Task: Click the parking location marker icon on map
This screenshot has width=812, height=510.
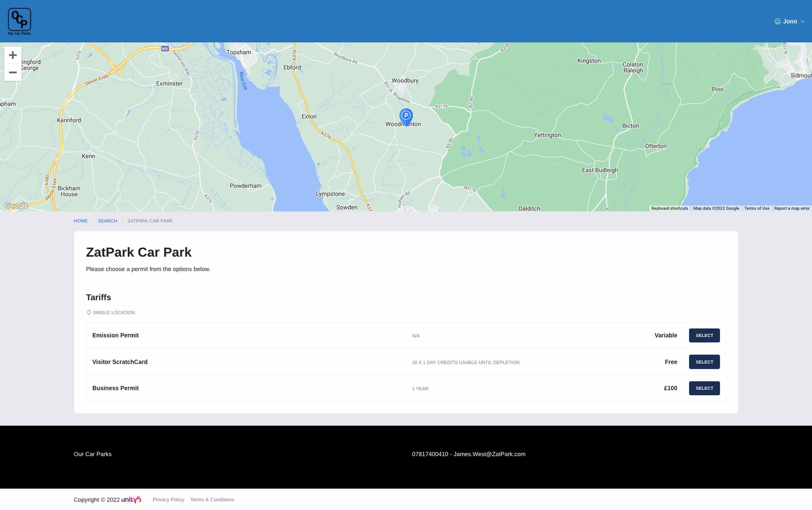Action: 406,115
